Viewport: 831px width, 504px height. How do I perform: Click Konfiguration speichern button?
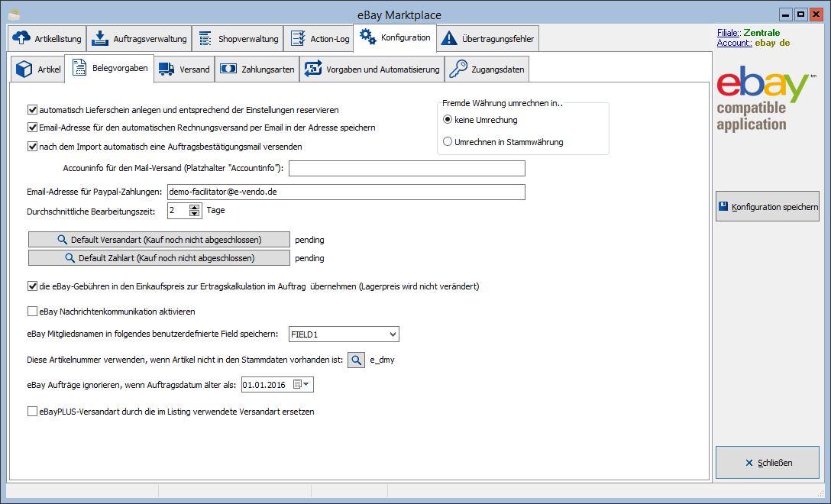click(768, 206)
